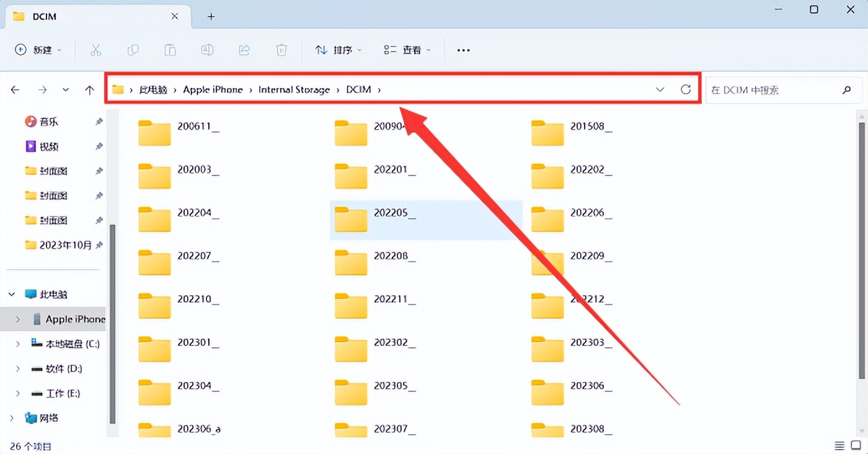Navigate back with the left arrow
The height and width of the screenshot is (454, 868).
click(15, 90)
